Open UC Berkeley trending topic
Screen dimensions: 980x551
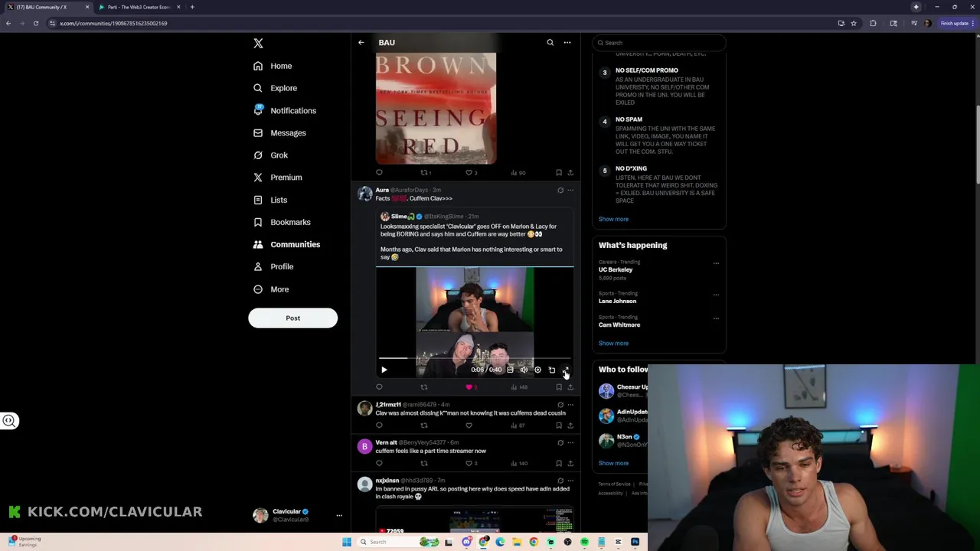click(x=616, y=269)
